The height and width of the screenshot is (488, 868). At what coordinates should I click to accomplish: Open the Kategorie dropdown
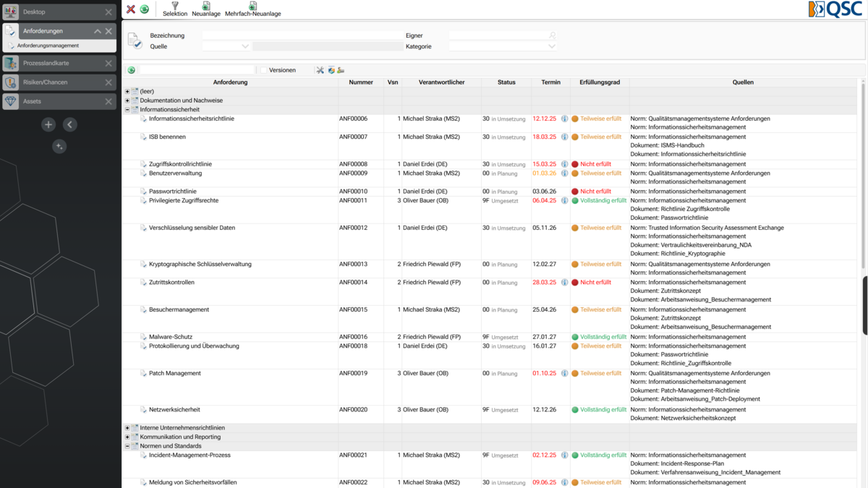pyautogui.click(x=552, y=46)
